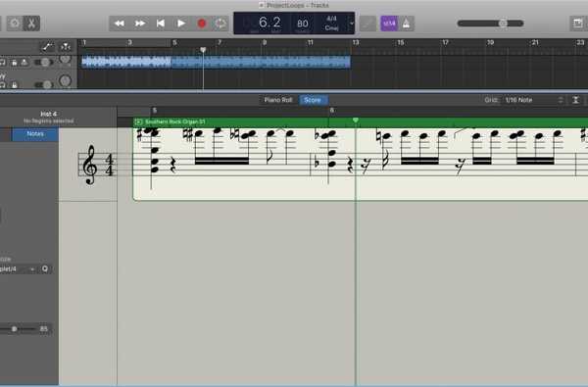Open the Smart Controls panel button
This screenshot has width=588, height=387.
(15, 24)
